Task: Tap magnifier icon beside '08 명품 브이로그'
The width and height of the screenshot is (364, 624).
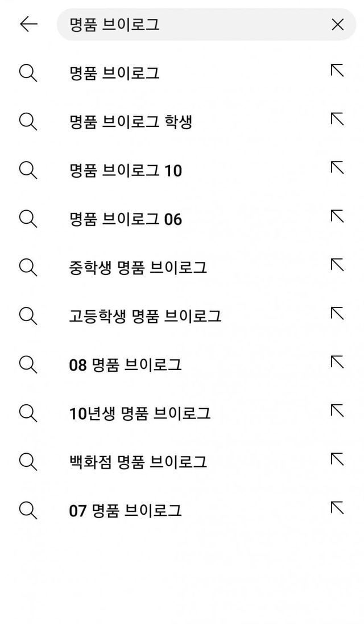Action: (x=28, y=364)
